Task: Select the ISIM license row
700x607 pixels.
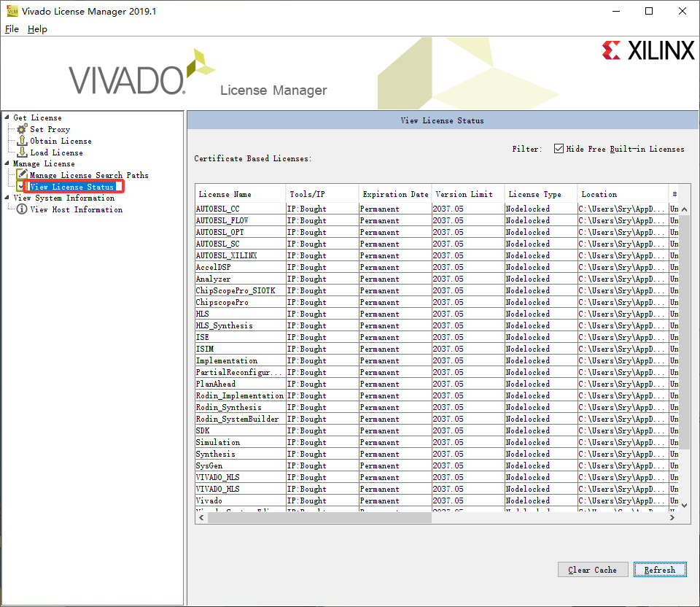Action: click(x=437, y=349)
